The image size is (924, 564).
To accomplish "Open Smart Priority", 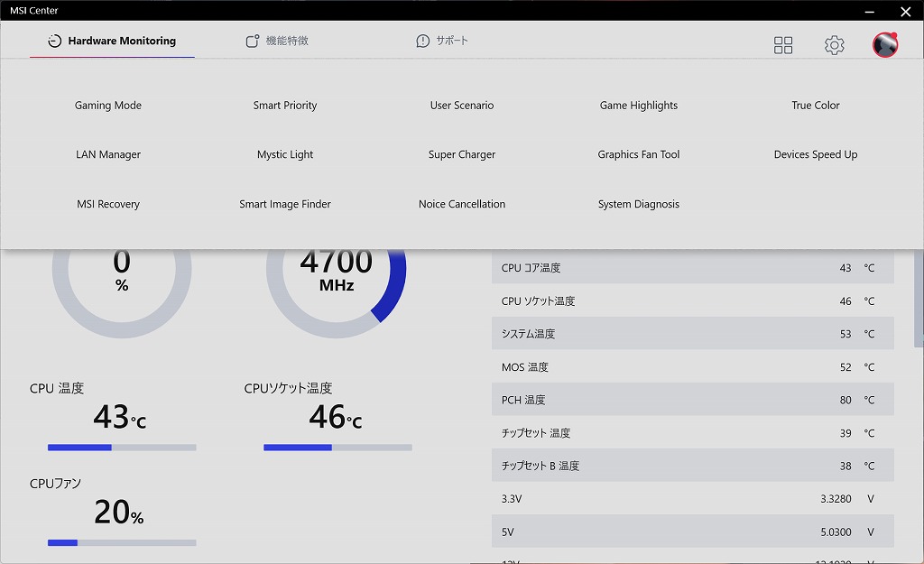I will (284, 105).
